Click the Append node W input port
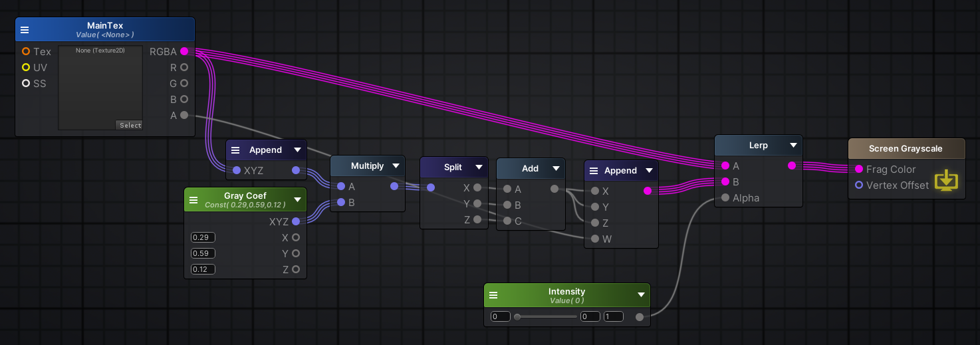The height and width of the screenshot is (345, 980). pos(595,239)
